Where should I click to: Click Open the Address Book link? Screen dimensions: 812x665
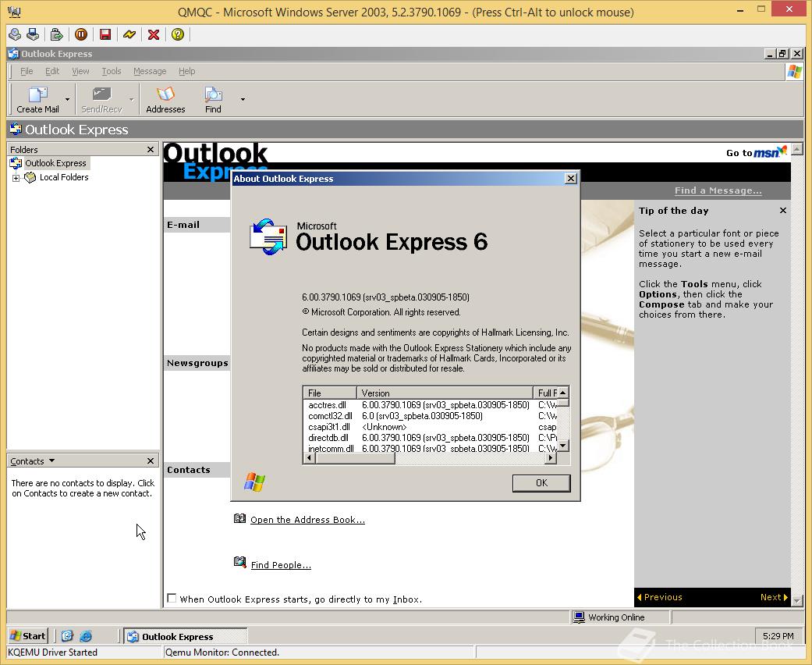307,520
